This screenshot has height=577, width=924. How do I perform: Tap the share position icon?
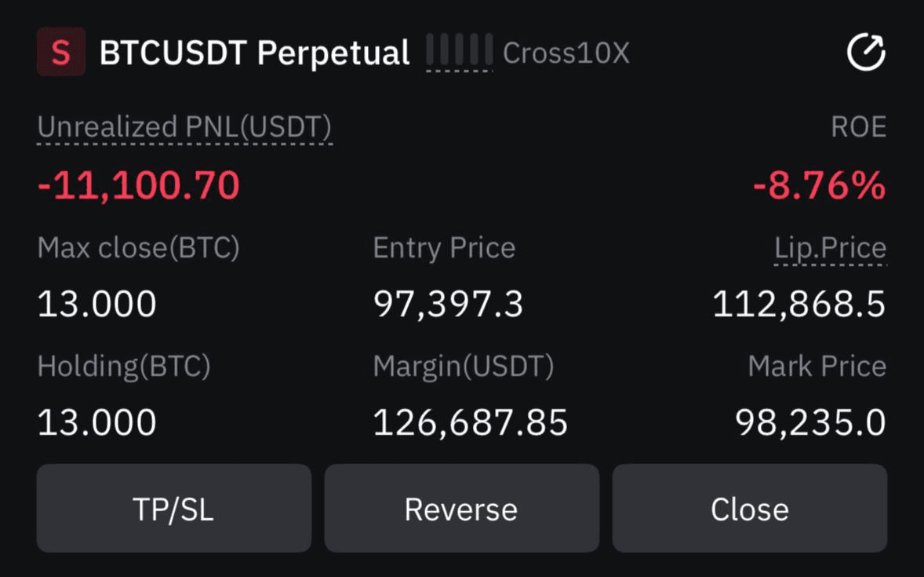pos(866,52)
